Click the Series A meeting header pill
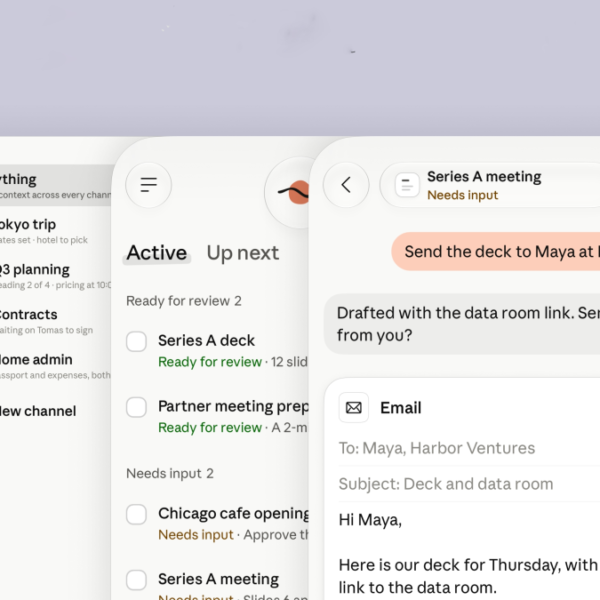The height and width of the screenshot is (600, 600). point(490,185)
